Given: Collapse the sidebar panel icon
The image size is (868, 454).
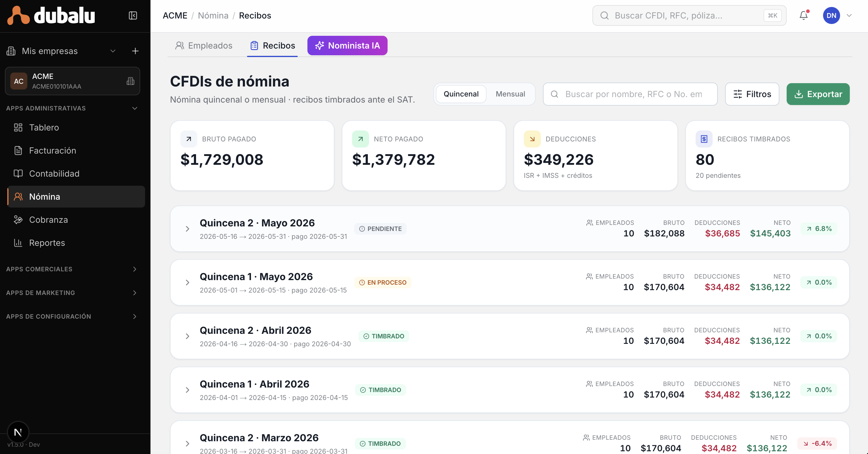Looking at the screenshot, I should (x=133, y=15).
